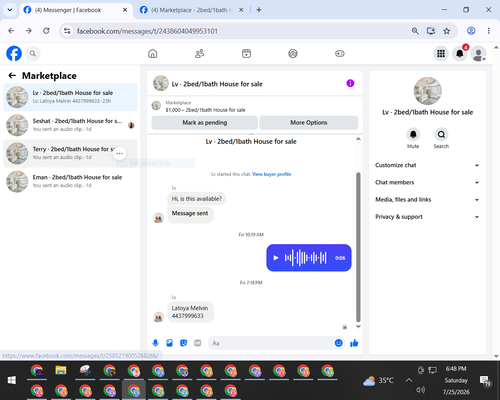Click the chat scrollbar down arrow
500x400 pixels.
(x=358, y=326)
